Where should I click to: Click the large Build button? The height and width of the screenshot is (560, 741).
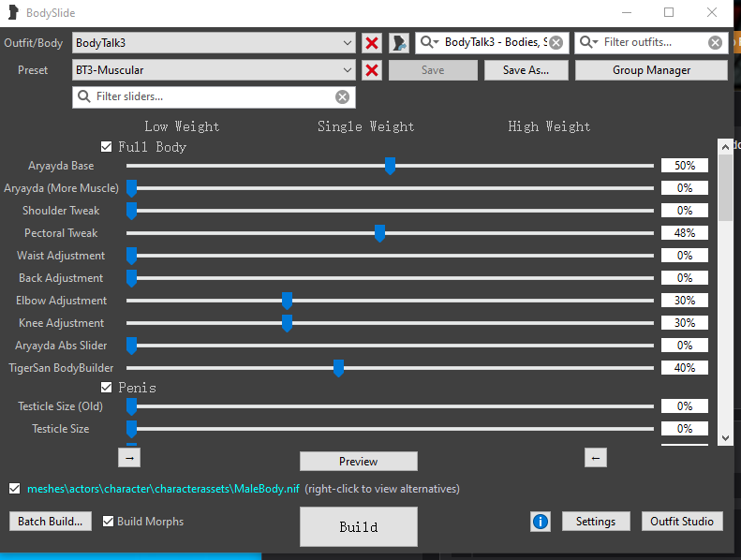coord(359,527)
